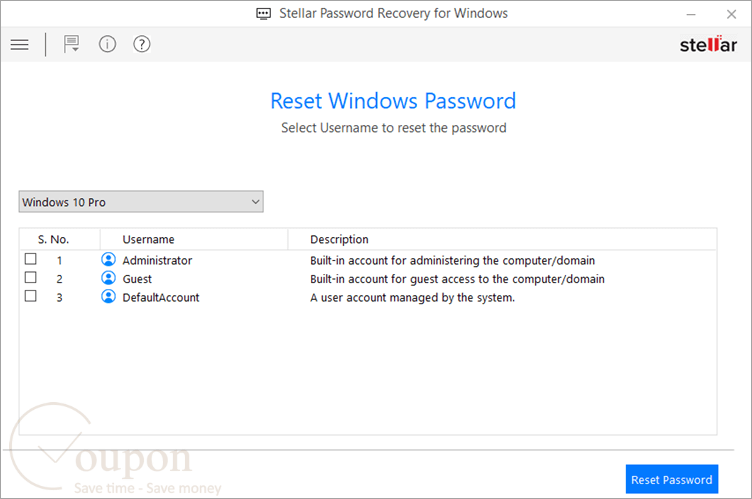The width and height of the screenshot is (752, 499).
Task: Select the Guest username text
Action: pyautogui.click(x=137, y=279)
